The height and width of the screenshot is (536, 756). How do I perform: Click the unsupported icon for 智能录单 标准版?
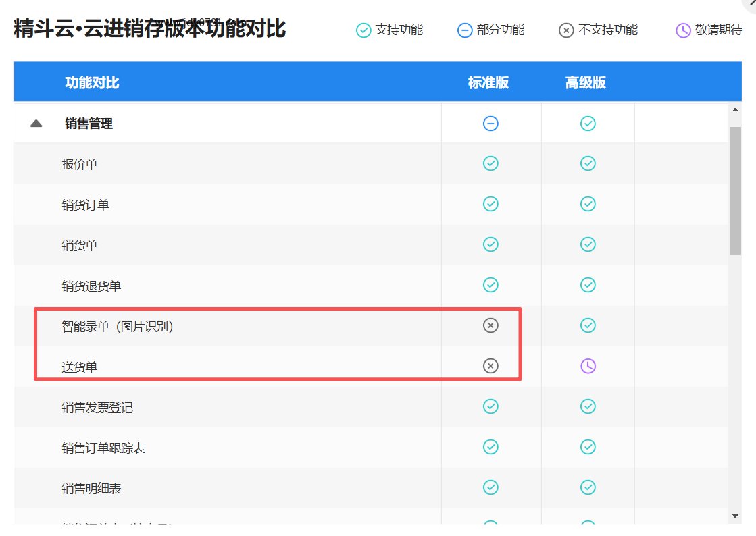[x=490, y=325]
